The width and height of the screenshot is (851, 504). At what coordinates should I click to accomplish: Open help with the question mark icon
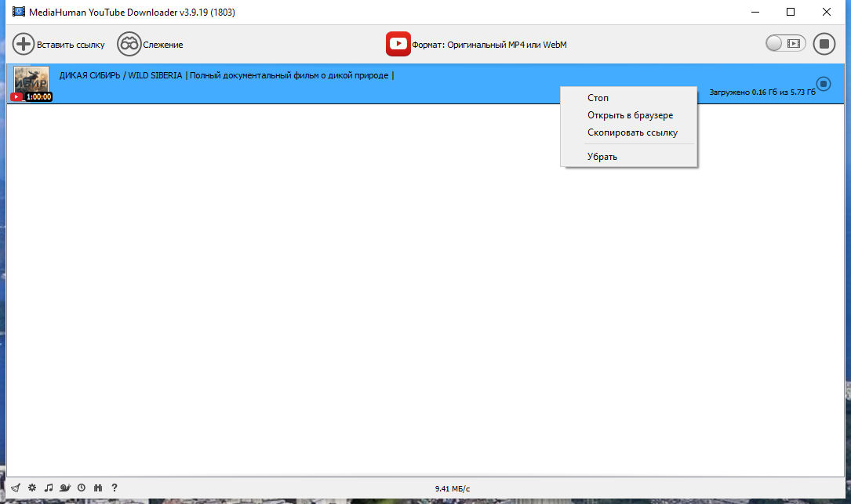(x=115, y=488)
